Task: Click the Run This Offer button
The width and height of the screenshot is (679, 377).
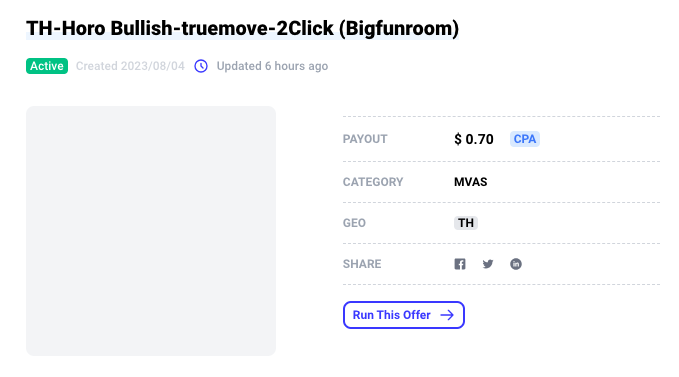Action: click(404, 315)
